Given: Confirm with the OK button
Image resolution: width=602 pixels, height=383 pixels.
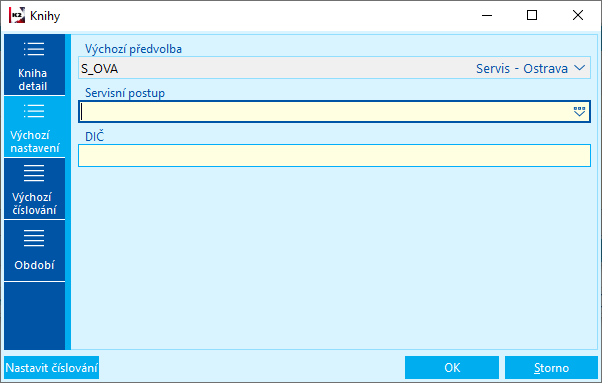Looking at the screenshot, I should point(452,368).
